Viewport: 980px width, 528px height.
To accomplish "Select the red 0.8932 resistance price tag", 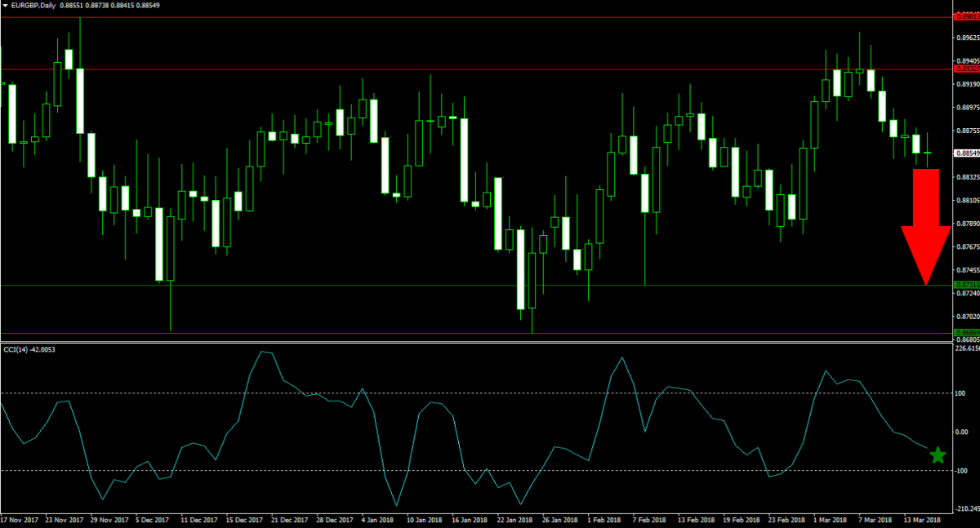I will [966, 69].
